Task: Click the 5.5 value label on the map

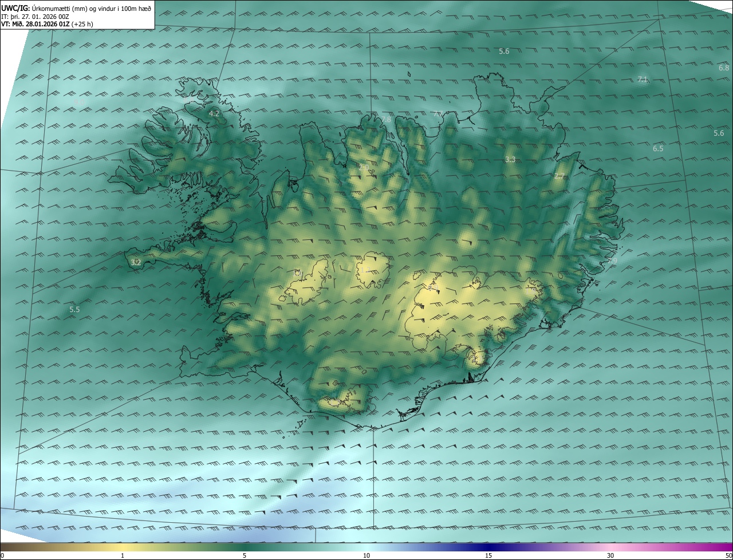Action: click(x=74, y=309)
